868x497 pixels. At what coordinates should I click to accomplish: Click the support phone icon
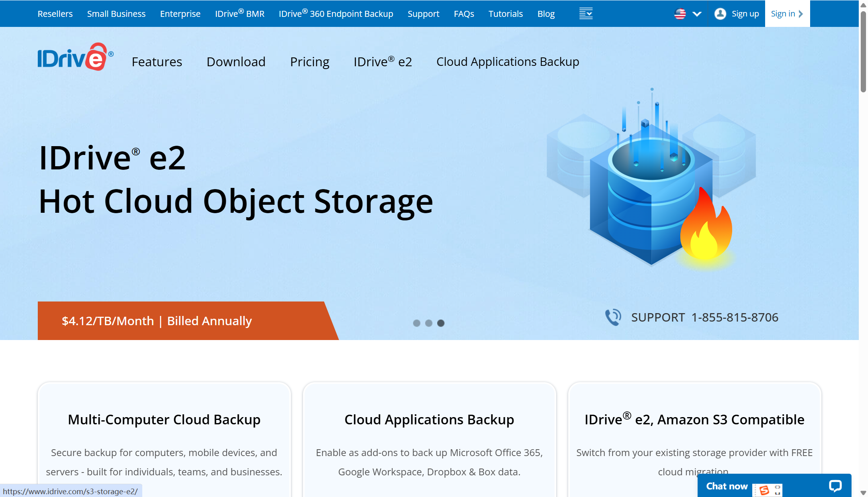613,317
